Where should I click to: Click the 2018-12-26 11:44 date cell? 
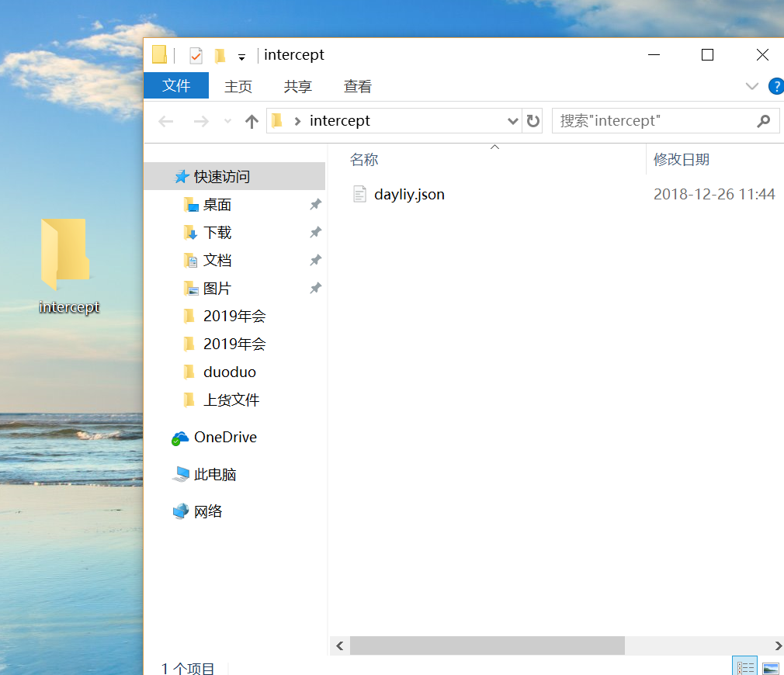714,194
